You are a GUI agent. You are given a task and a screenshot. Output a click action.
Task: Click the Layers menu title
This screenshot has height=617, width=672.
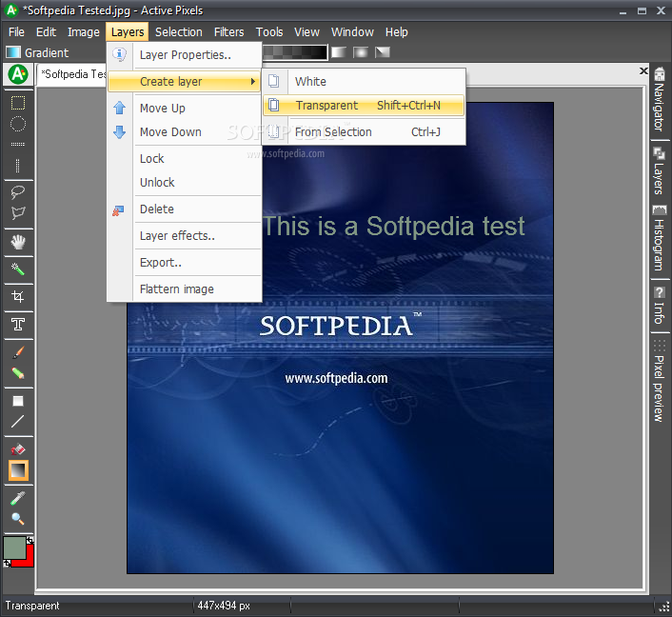pos(128,32)
